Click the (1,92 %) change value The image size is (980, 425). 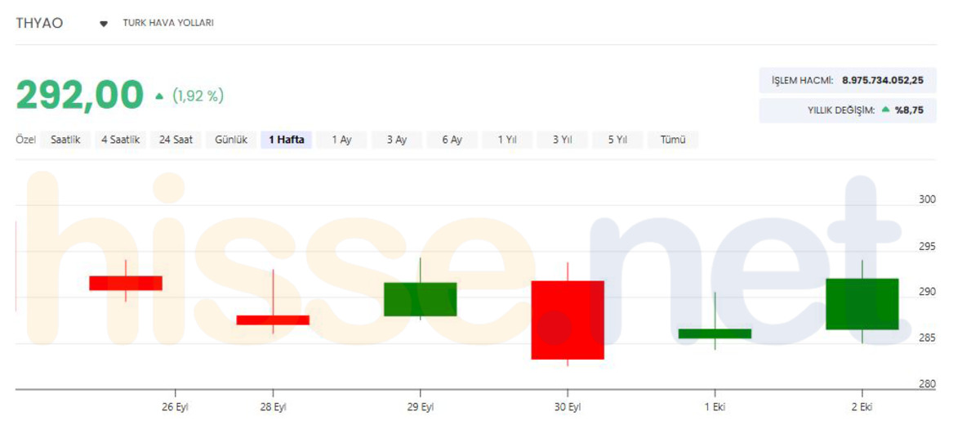198,96
